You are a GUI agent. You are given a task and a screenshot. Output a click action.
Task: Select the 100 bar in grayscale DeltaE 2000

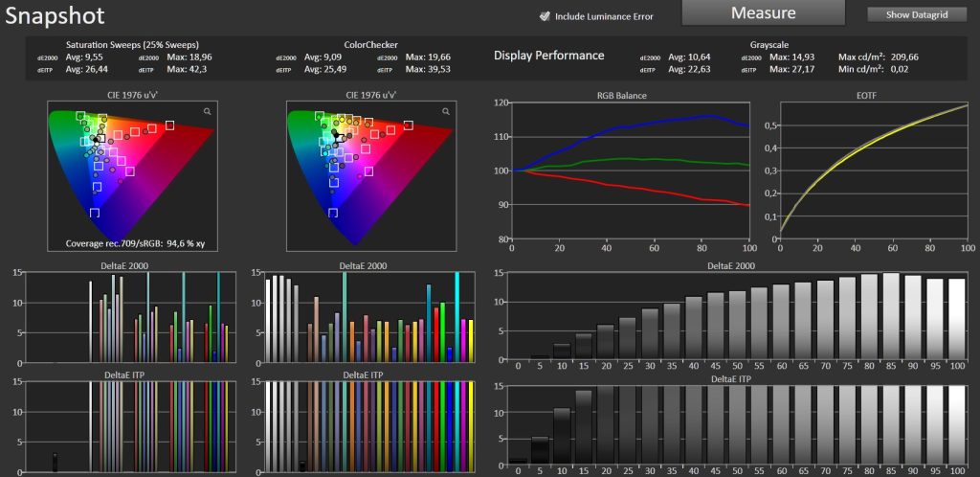click(954, 318)
